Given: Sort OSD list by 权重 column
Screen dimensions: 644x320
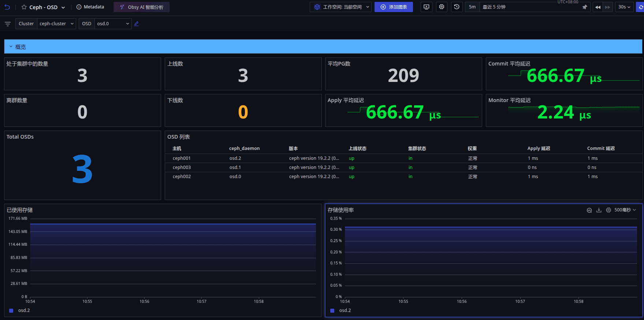Looking at the screenshot, I should 472,148.
